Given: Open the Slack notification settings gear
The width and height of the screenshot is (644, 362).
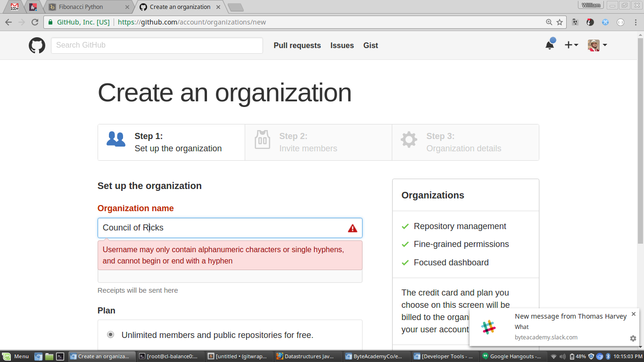Looking at the screenshot, I should coord(633,338).
